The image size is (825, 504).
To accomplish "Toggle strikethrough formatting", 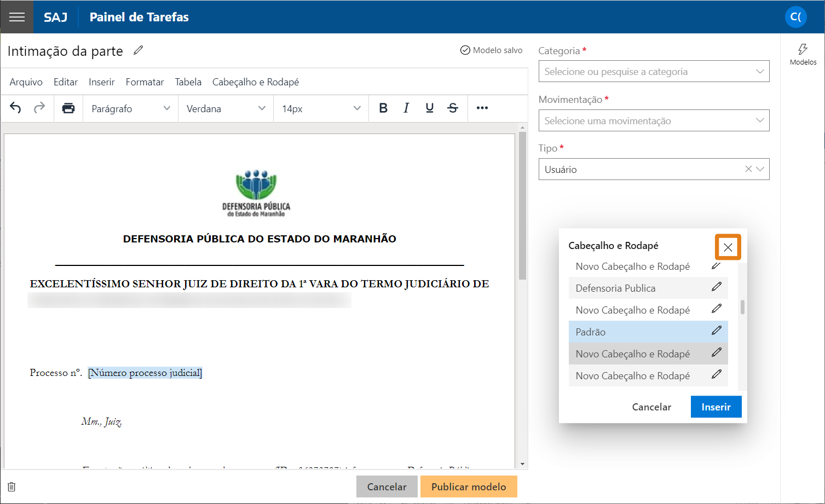I will 453,108.
